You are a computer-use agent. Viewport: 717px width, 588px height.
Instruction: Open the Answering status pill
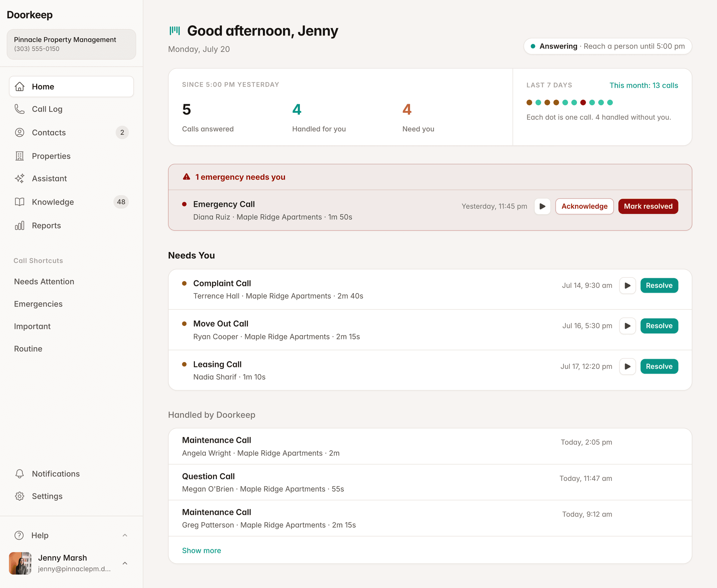tap(608, 46)
